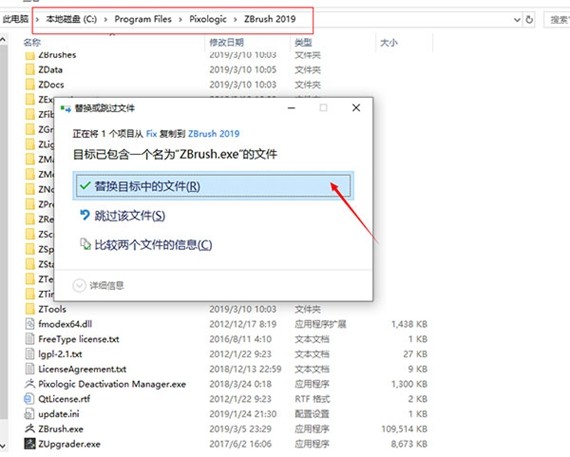
Task: Expand chevron after Local Disk (C:) in path
Action: (106, 20)
